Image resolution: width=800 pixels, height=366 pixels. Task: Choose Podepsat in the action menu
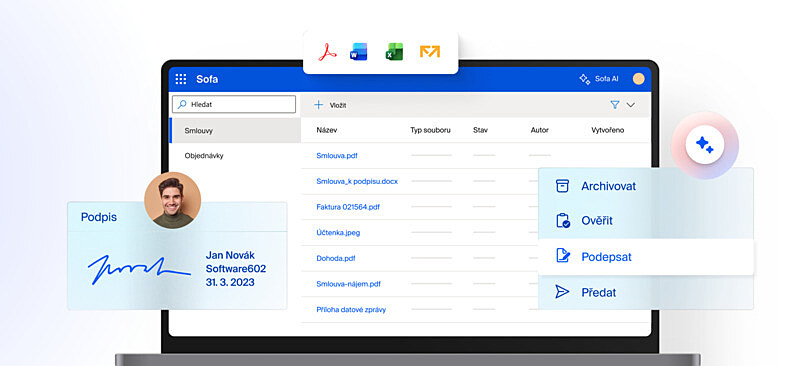(x=646, y=257)
